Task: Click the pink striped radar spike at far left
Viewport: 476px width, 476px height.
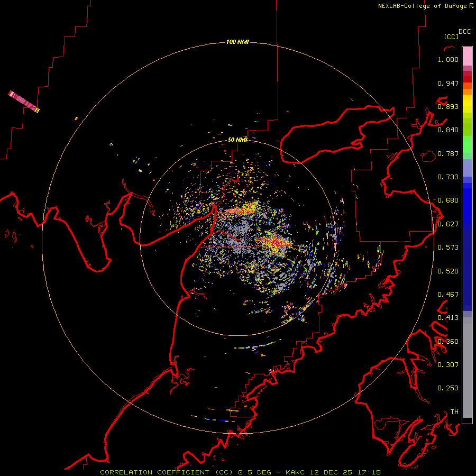Action: (23, 102)
